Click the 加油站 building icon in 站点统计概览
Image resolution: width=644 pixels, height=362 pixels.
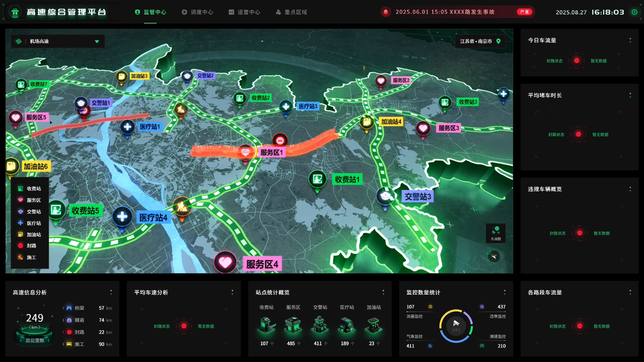pyautogui.click(x=374, y=325)
